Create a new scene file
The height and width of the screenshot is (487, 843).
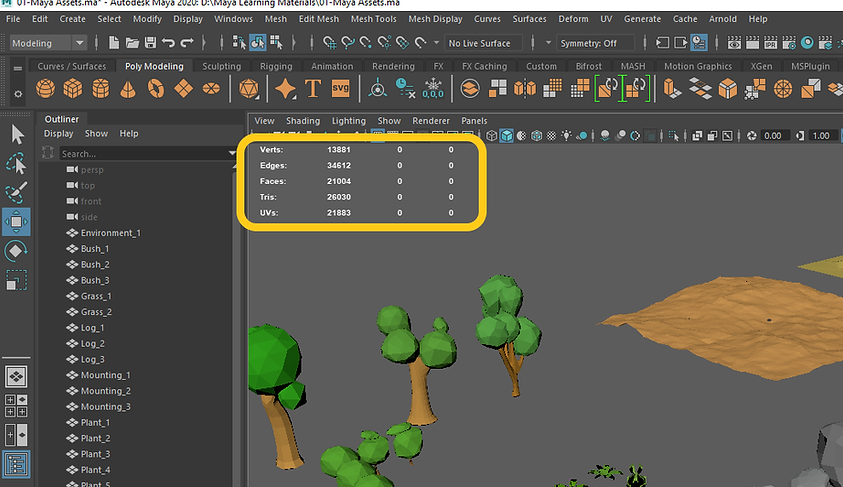point(114,42)
